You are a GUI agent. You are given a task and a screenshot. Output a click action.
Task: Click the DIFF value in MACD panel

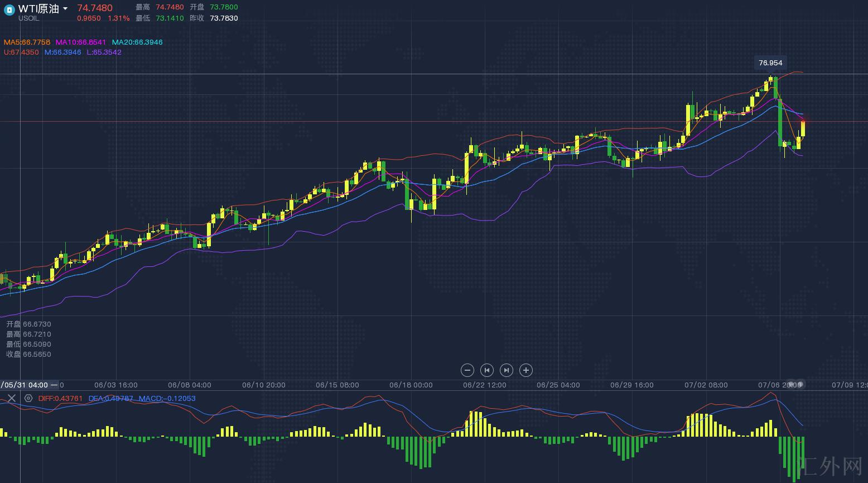(60, 399)
